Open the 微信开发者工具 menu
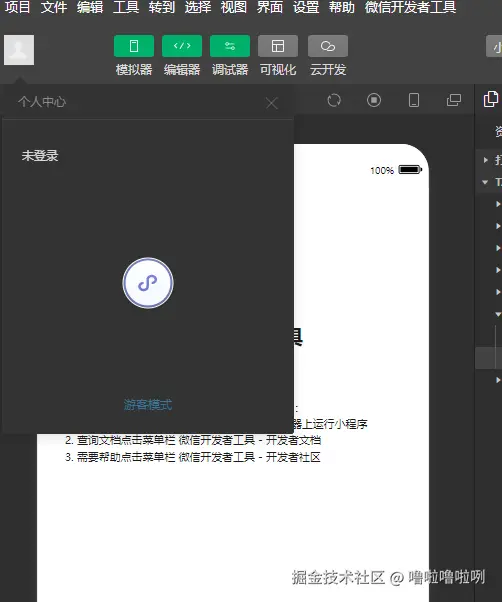Viewport: 502px width, 602px height. click(410, 7)
